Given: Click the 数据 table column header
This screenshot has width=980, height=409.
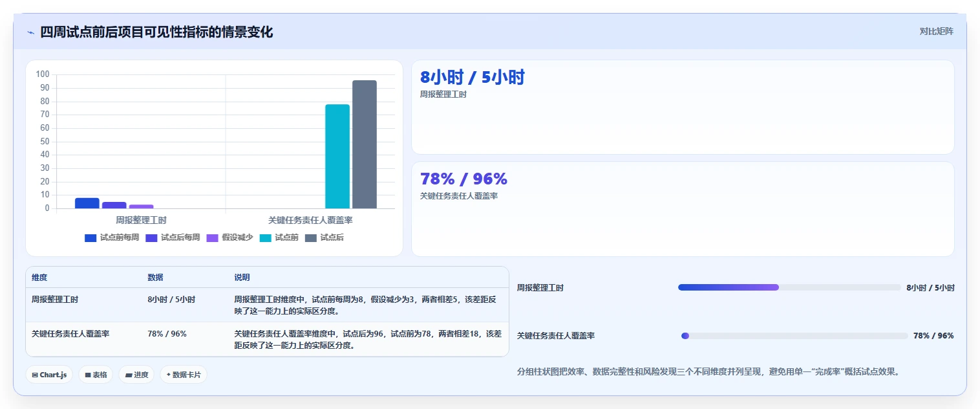Looking at the screenshot, I should tap(155, 277).
